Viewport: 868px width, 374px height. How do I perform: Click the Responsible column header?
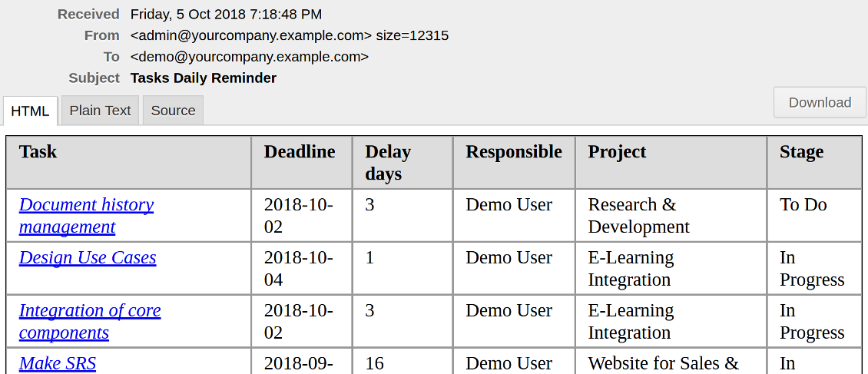pos(514,151)
